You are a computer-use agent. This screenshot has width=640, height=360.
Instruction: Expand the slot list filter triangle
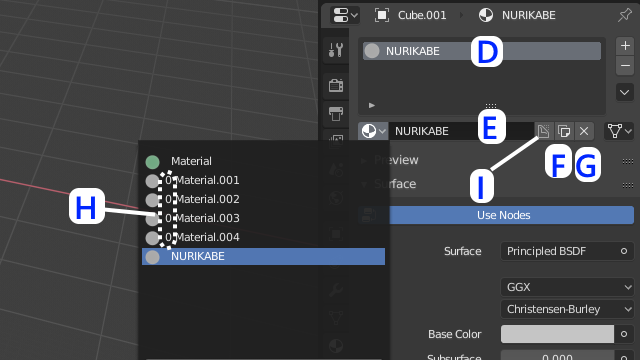371,105
